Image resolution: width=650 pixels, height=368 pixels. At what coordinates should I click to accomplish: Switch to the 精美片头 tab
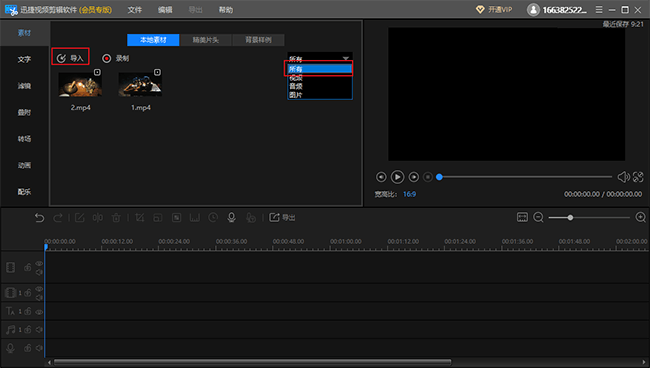click(206, 40)
